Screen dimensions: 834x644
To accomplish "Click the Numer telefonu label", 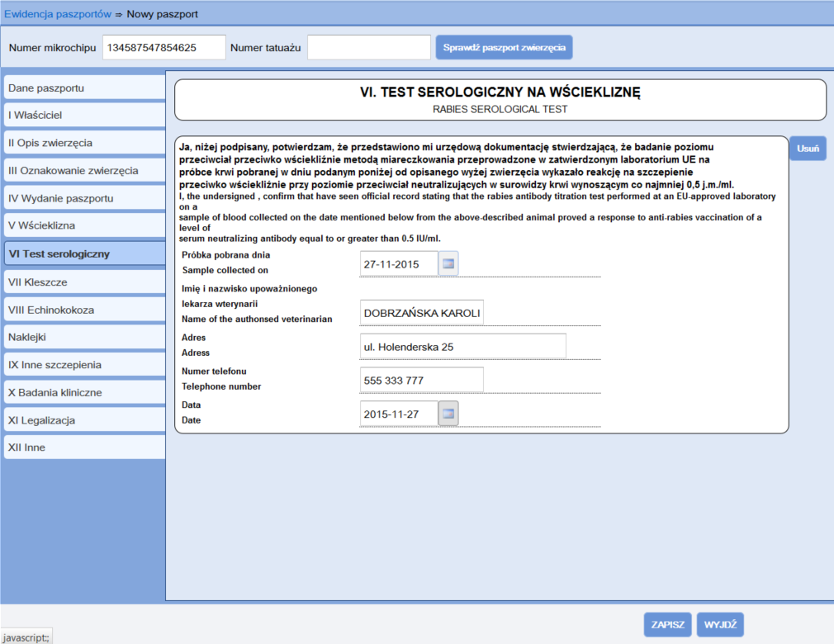I will coord(215,372).
